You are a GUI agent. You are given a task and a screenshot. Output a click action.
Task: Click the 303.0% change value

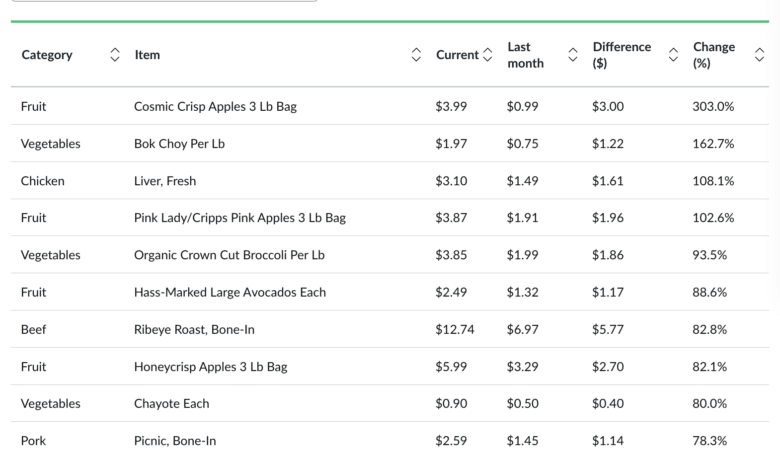coord(713,106)
